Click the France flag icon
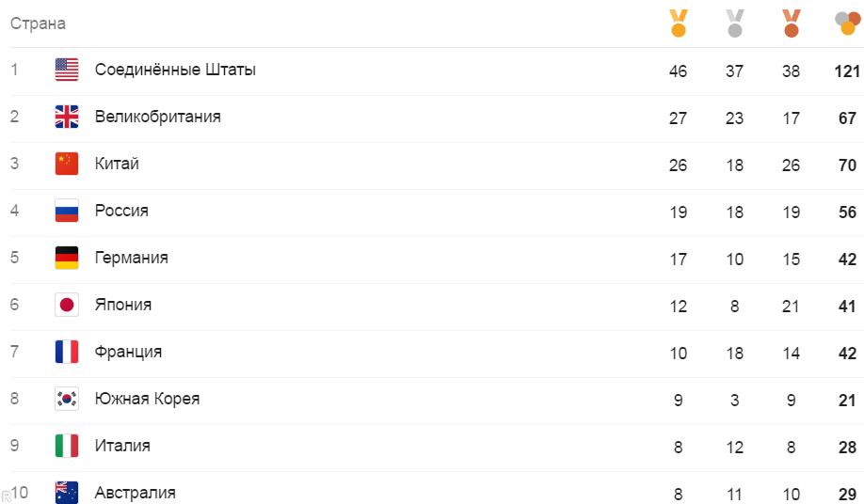This screenshot has width=864, height=504. coord(67,352)
